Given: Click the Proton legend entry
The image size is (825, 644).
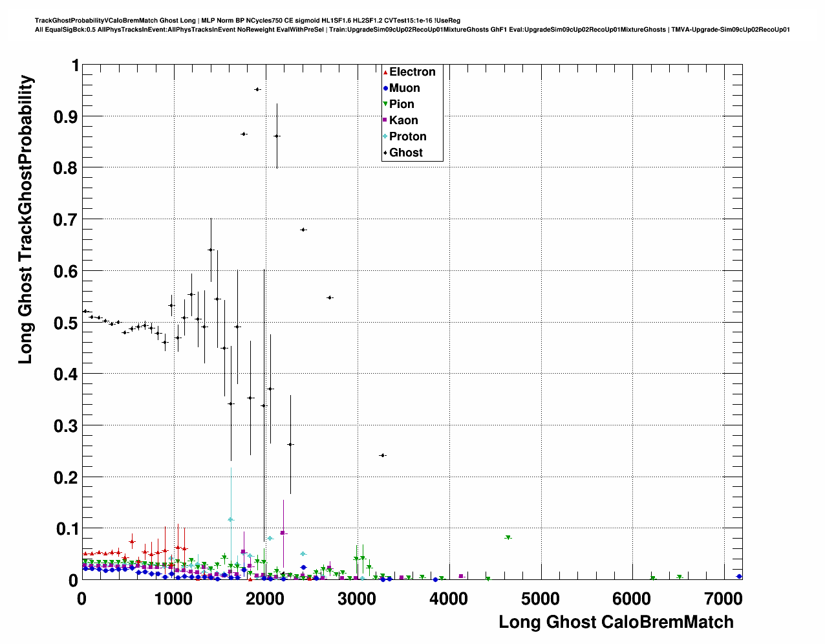Looking at the screenshot, I should point(405,136).
